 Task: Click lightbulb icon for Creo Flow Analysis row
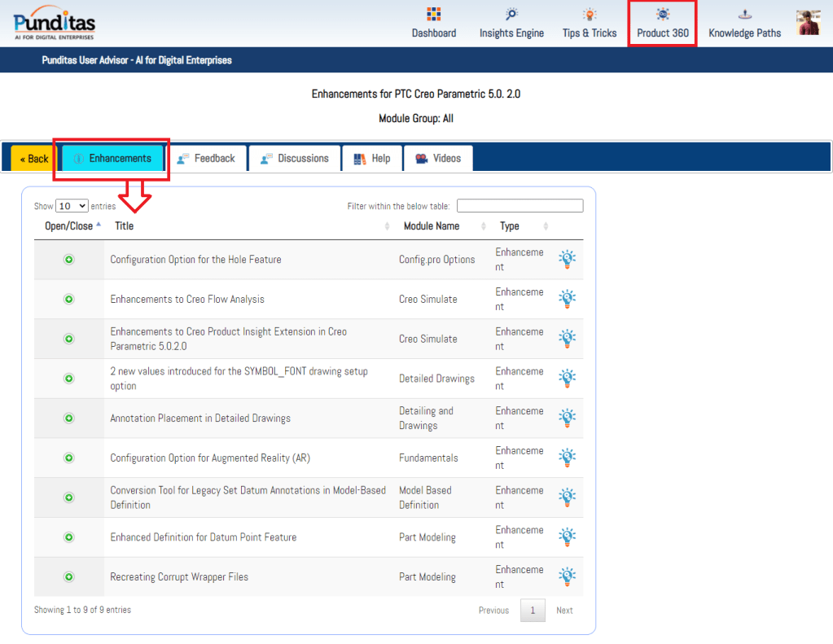[567, 299]
